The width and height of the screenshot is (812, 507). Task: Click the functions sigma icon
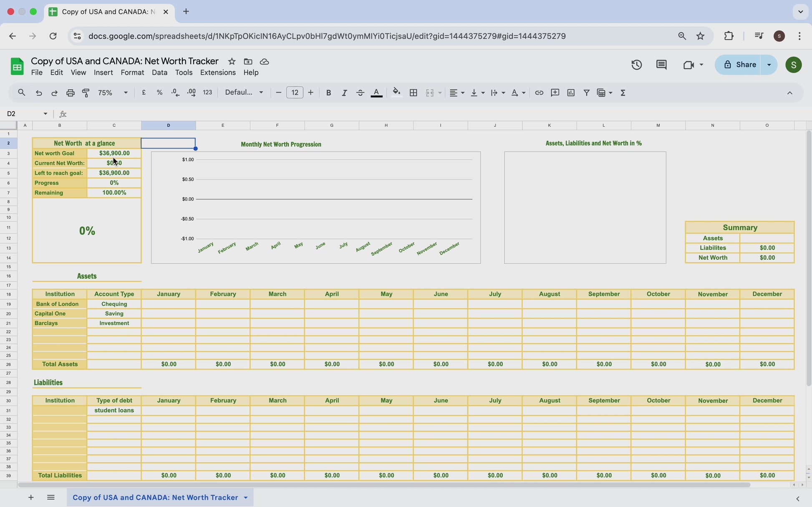pyautogui.click(x=623, y=93)
